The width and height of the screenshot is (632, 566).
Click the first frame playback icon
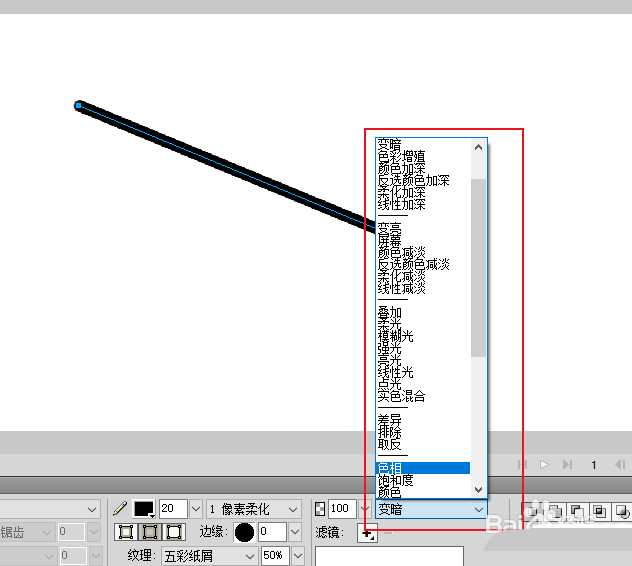[521, 465]
